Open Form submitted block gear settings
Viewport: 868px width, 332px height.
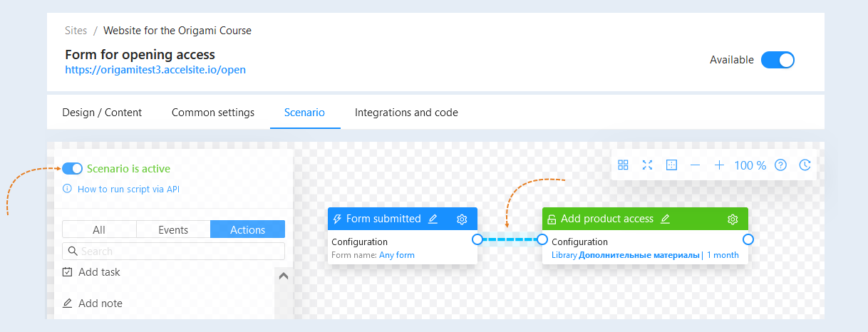[x=462, y=219]
